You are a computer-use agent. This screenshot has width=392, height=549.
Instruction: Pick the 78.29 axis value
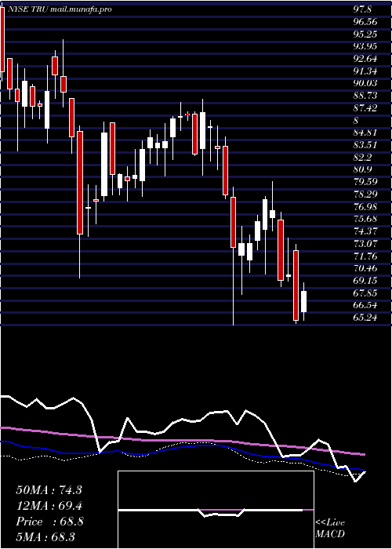(365, 195)
